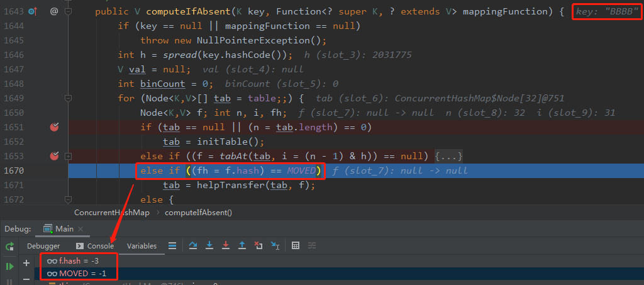Toggle the breakpoint at line 1651
This screenshot has width=644, height=285.
pyautogui.click(x=54, y=127)
